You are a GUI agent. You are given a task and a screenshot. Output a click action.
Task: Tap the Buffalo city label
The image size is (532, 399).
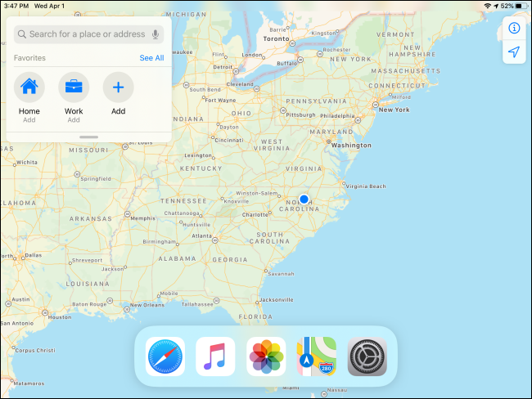click(x=287, y=64)
